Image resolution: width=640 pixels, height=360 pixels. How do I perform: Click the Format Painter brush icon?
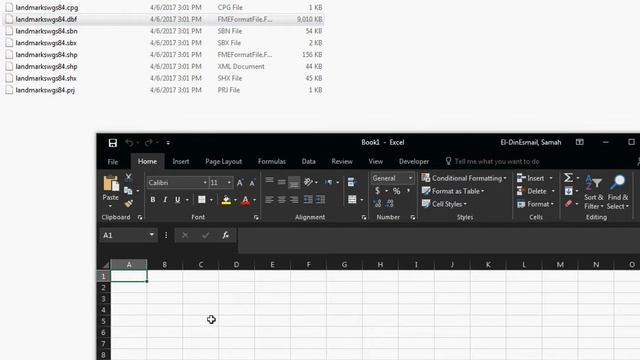(x=129, y=203)
